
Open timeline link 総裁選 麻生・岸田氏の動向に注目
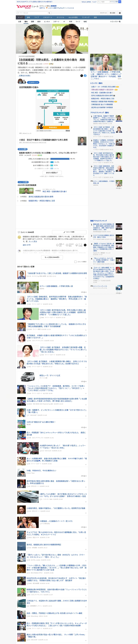[x=42, y=201]
